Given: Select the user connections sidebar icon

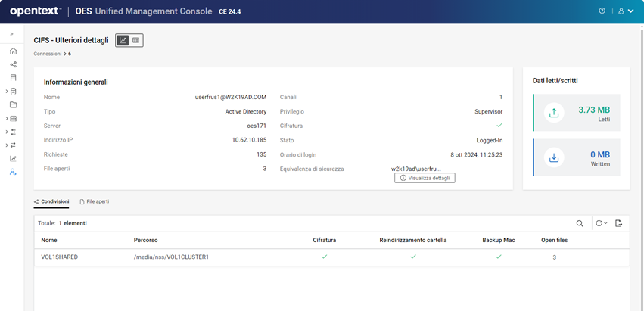Looking at the screenshot, I should pos(13,173).
